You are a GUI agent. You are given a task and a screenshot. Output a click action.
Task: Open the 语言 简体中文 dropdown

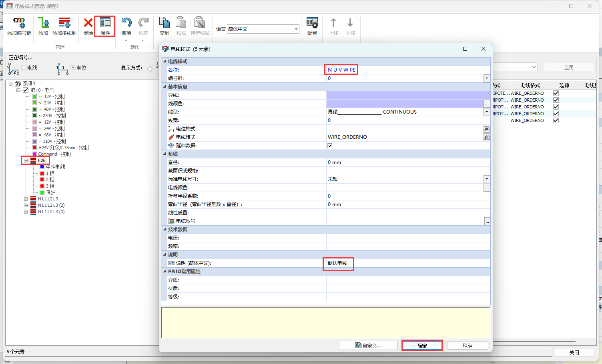tap(296, 29)
